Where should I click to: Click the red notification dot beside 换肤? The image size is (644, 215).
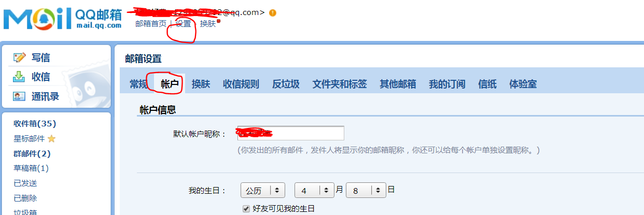coord(218,21)
